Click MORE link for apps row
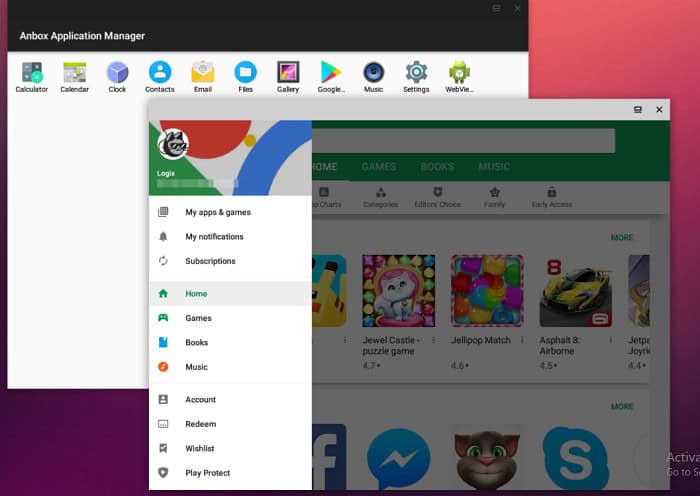The height and width of the screenshot is (496, 700). [x=622, y=407]
